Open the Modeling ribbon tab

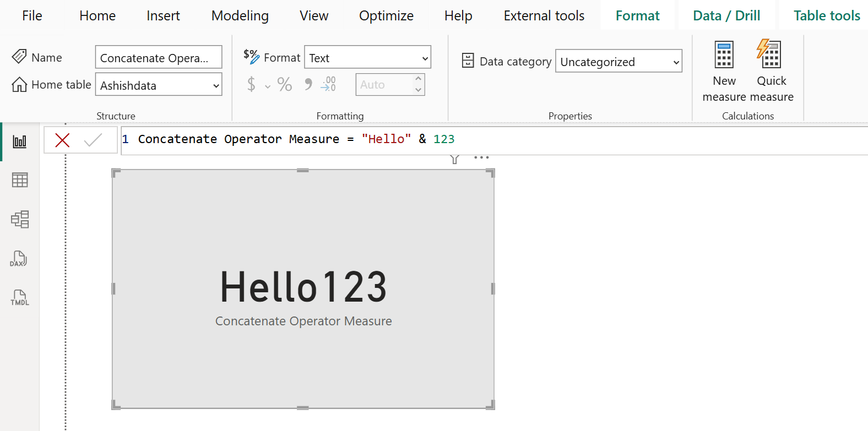pos(240,16)
